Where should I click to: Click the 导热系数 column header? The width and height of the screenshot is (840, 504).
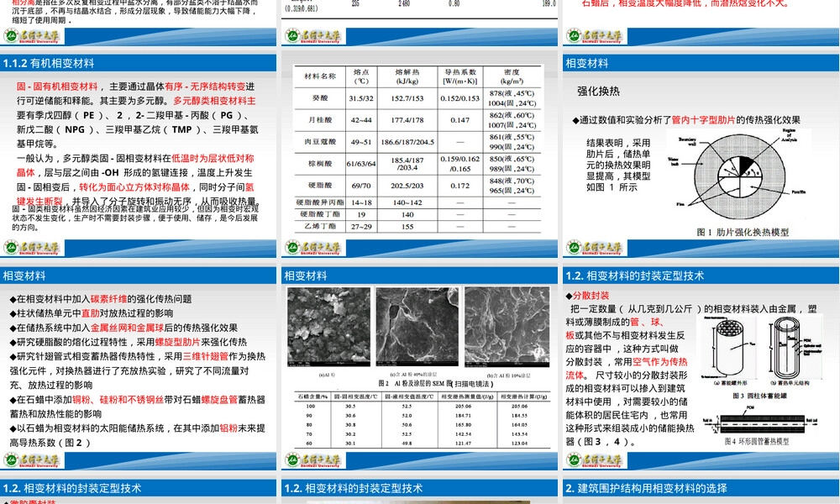coord(459,76)
